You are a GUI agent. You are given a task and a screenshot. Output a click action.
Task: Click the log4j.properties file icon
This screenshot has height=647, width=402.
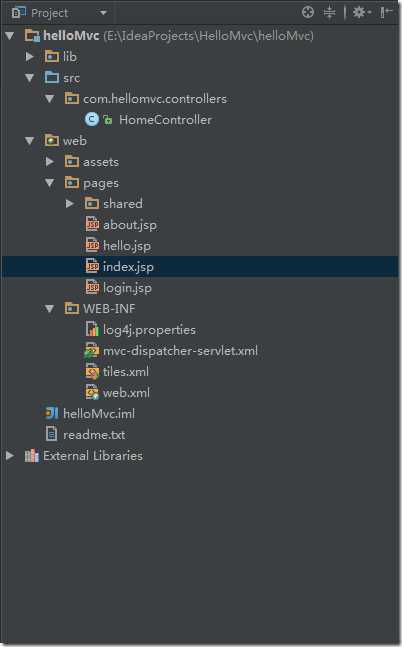tap(92, 329)
